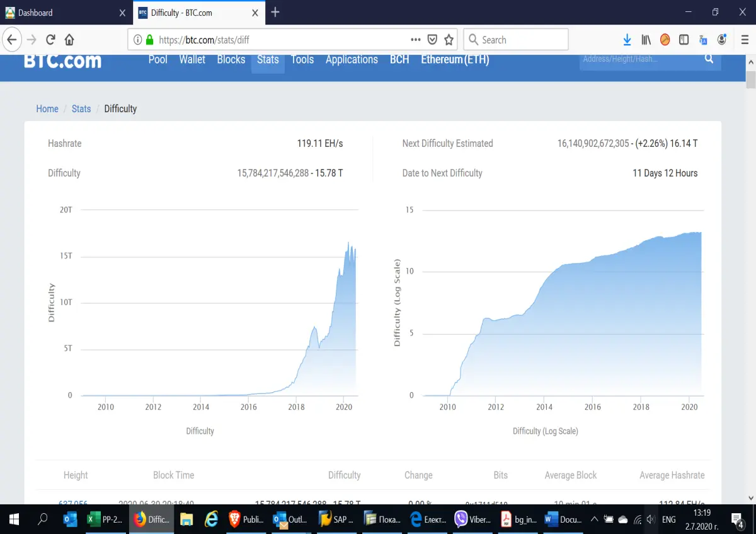756x534 pixels.
Task: Click the Hashrate value 119.11 EH/s
Action: pyautogui.click(x=320, y=143)
